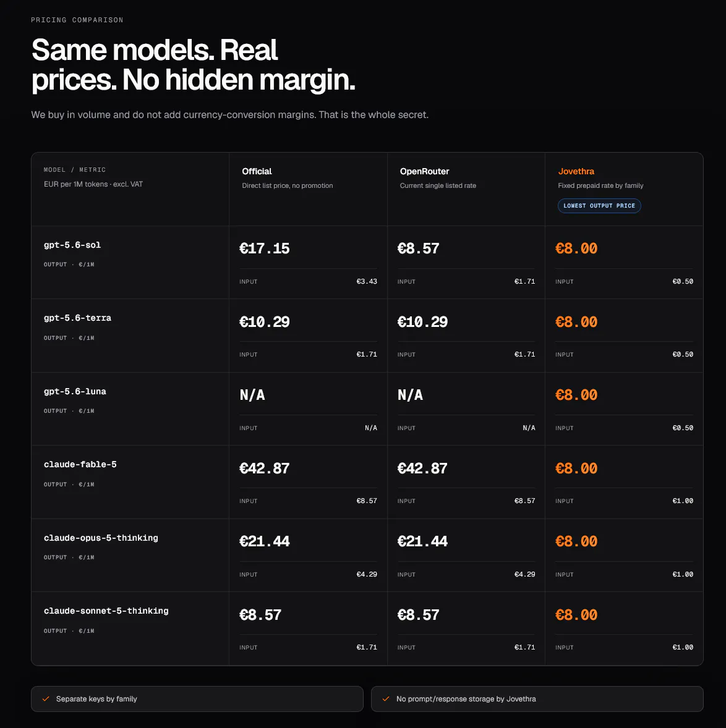The image size is (726, 728).
Task: Click OpenRouter €1.71 input for gpt-5.6-sol
Action: coord(524,281)
